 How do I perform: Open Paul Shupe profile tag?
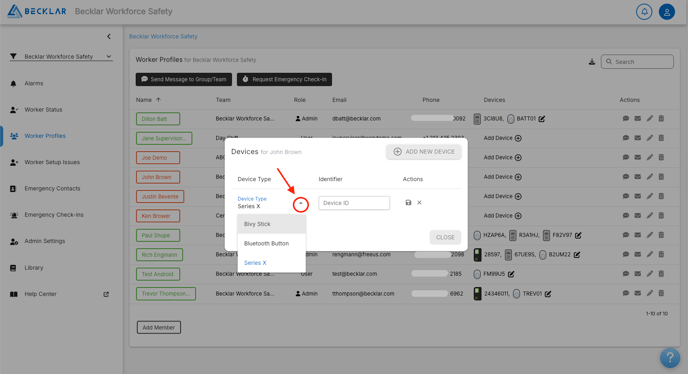click(x=158, y=235)
